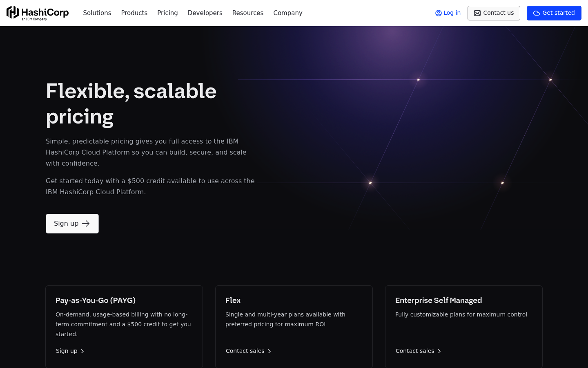
Task: Click the user icon beside Log in
Action: click(439, 13)
